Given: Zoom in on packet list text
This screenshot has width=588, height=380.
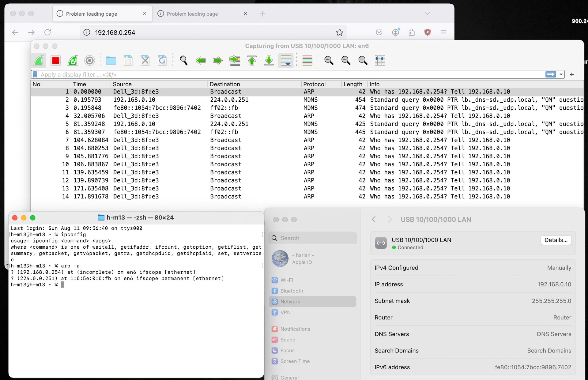Looking at the screenshot, I should click(x=329, y=61).
